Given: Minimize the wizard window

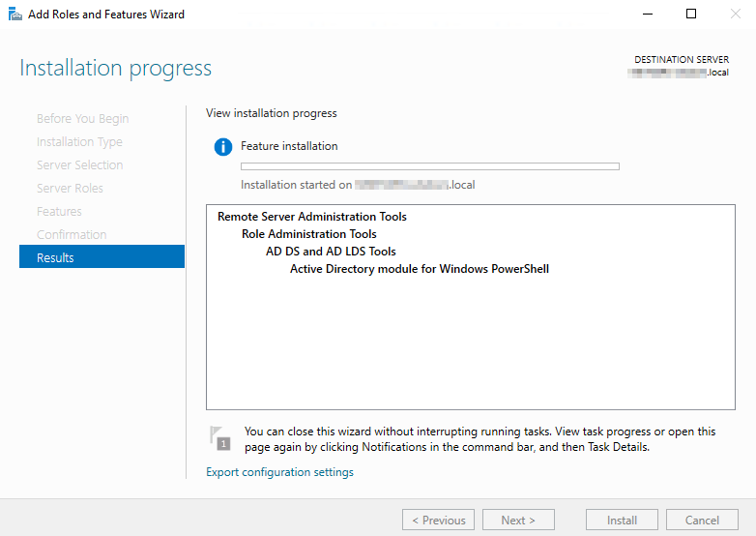Looking at the screenshot, I should (648, 14).
